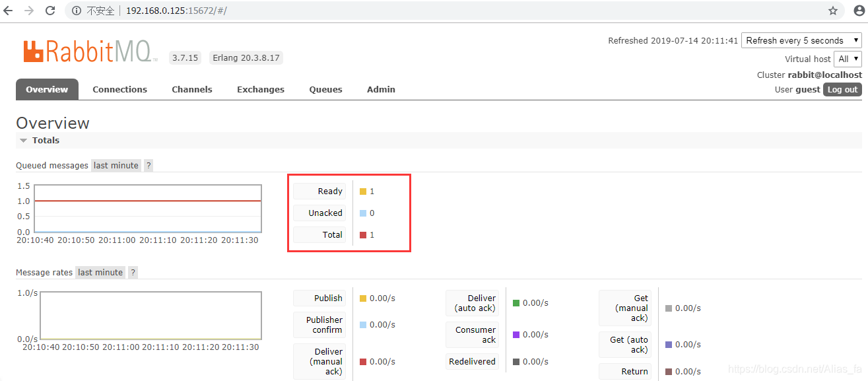Click the dark gray Redelivered swatch

tap(516, 362)
